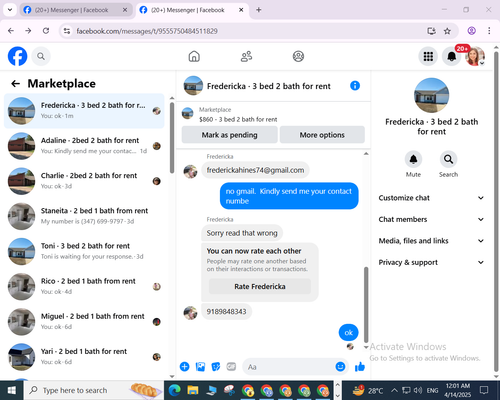Screen dimensions: 500x400
Task: Click browser back arrow
Action: [x=11, y=31]
